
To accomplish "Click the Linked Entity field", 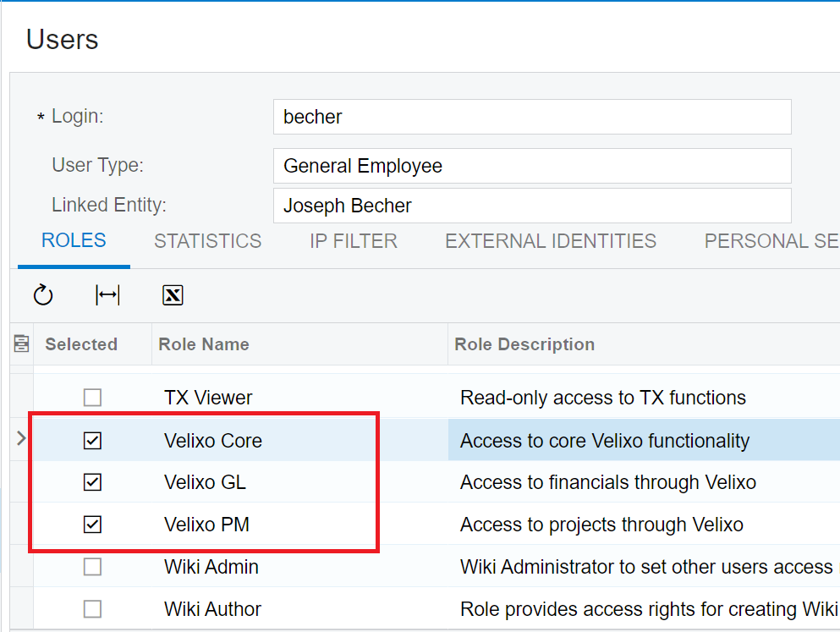I will point(532,206).
